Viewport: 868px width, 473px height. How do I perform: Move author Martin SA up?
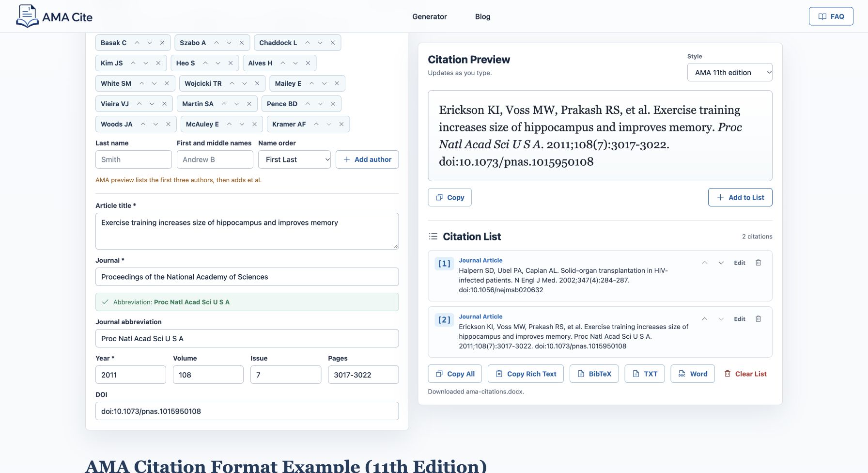pyautogui.click(x=224, y=104)
